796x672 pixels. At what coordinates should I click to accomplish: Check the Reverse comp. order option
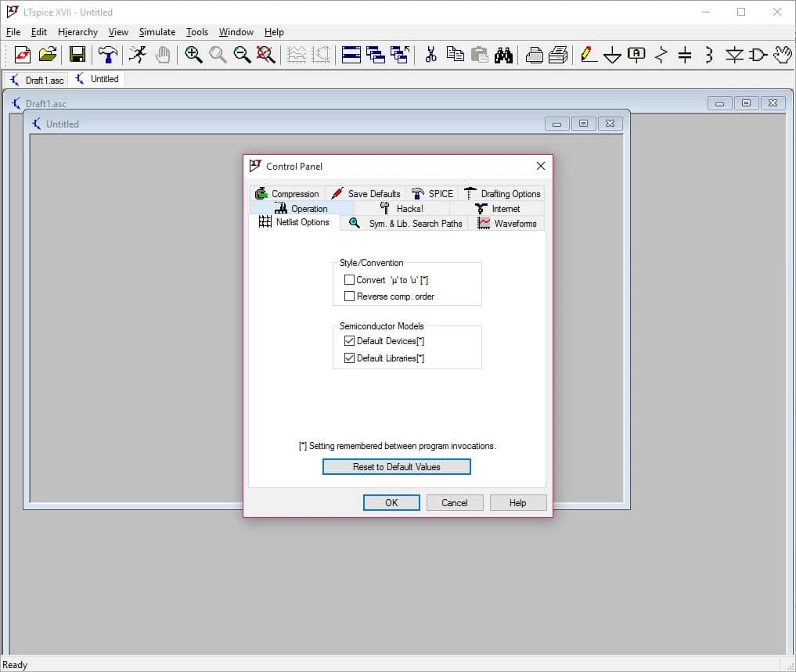pyautogui.click(x=350, y=296)
